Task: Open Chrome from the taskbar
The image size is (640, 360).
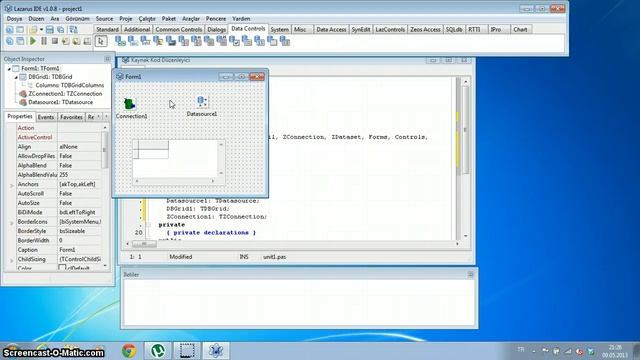Action: tap(129, 351)
